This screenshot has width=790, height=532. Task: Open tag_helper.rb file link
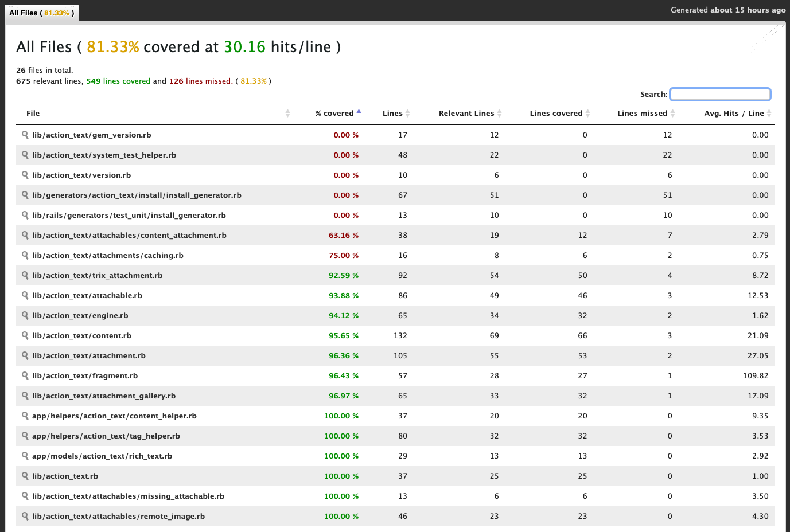tap(106, 436)
